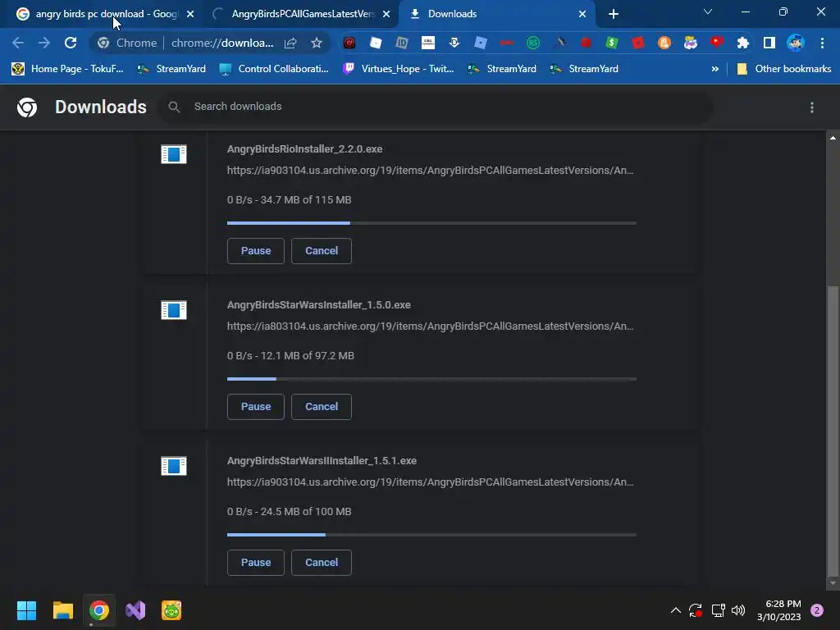
Task: Pause the AngryBirdsStarWarsInstaller_1.5.0 download
Action: [x=256, y=407]
